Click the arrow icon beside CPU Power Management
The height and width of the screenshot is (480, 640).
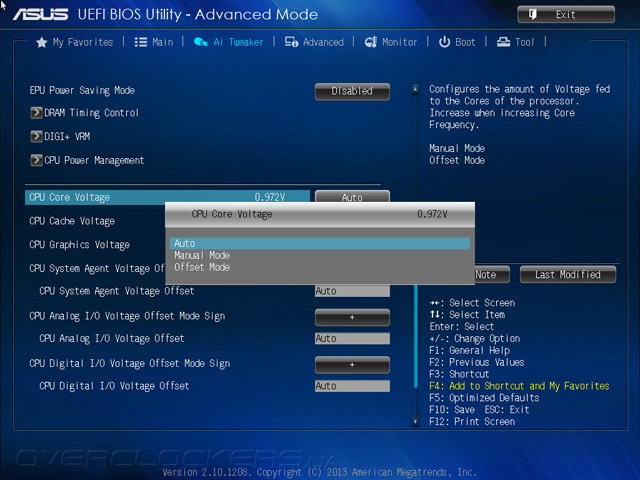[x=36, y=160]
